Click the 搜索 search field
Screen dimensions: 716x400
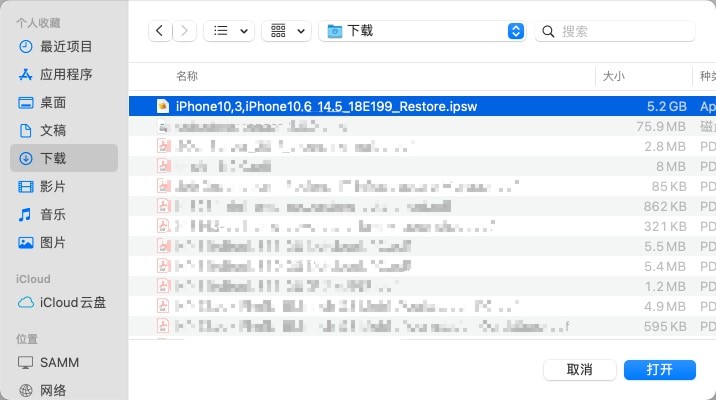pyautogui.click(x=615, y=31)
